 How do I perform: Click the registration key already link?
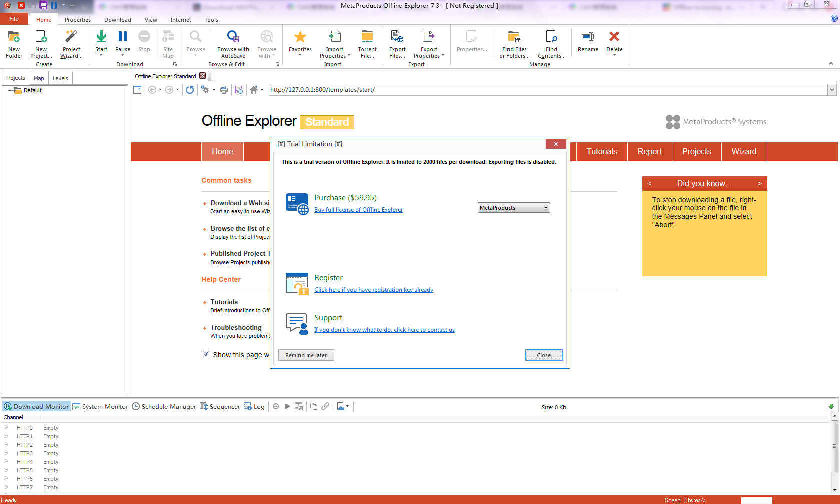click(x=374, y=290)
